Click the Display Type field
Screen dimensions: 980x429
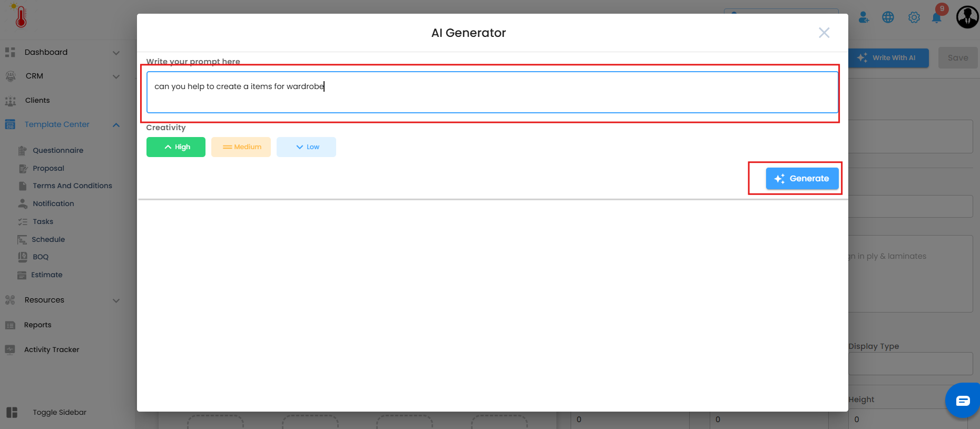coord(910,364)
